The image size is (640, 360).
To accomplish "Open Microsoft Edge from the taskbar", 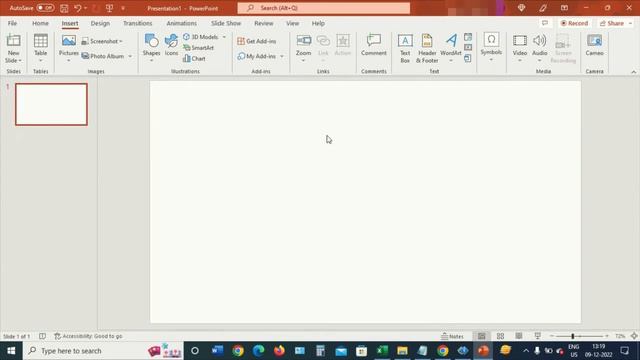I will (x=258, y=351).
